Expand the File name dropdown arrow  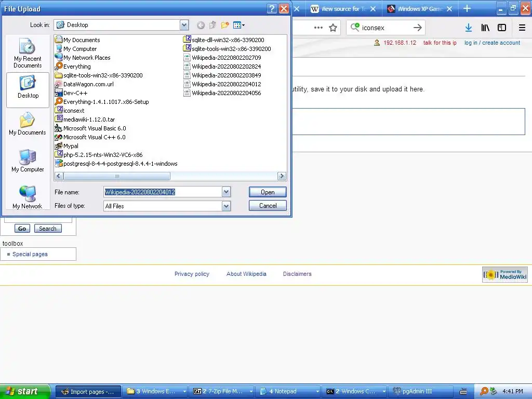(227, 192)
